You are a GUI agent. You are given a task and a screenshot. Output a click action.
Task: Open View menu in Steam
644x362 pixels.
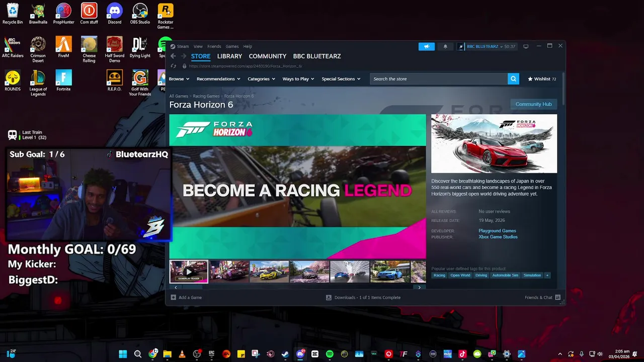[198, 46]
